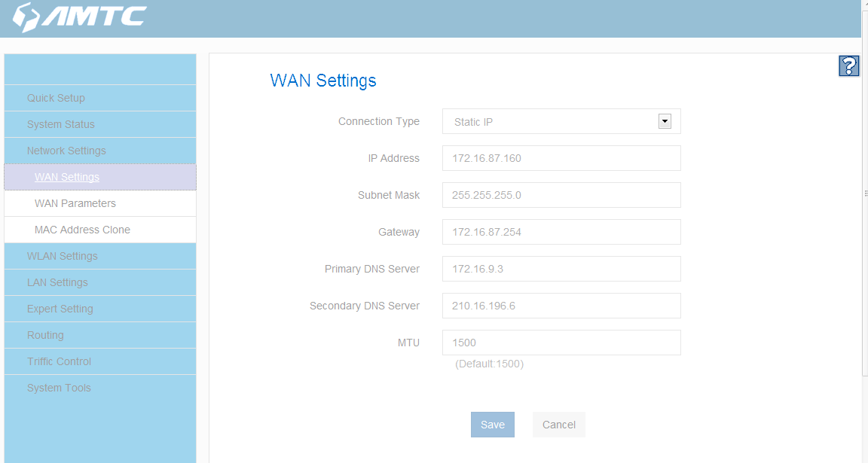Focus the MTU input field
This screenshot has width=868, height=463.
click(x=561, y=343)
